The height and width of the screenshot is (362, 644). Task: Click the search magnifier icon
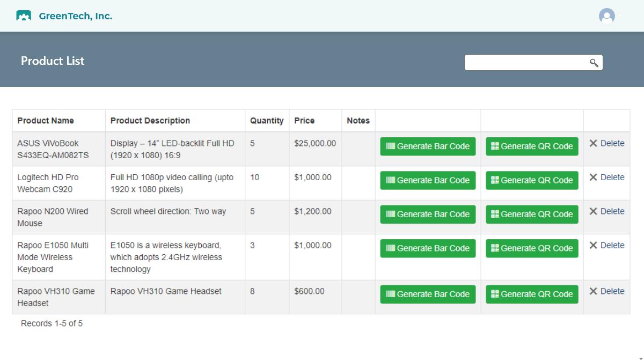click(x=594, y=63)
